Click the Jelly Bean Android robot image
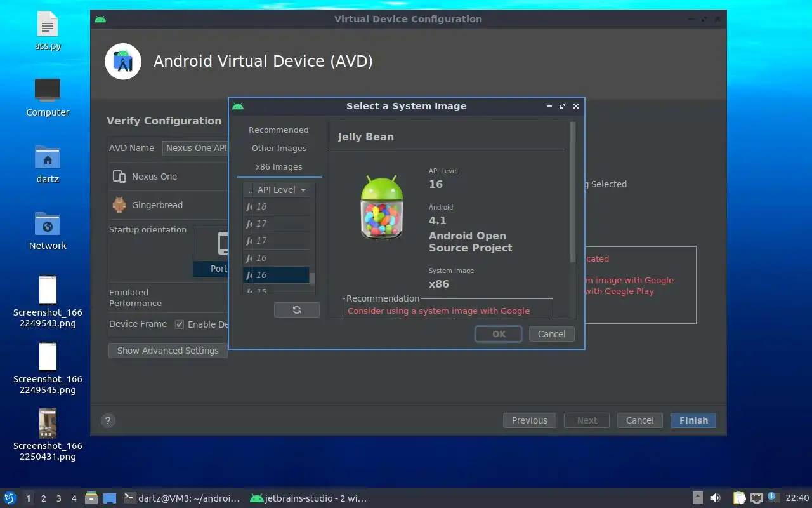 click(x=381, y=208)
